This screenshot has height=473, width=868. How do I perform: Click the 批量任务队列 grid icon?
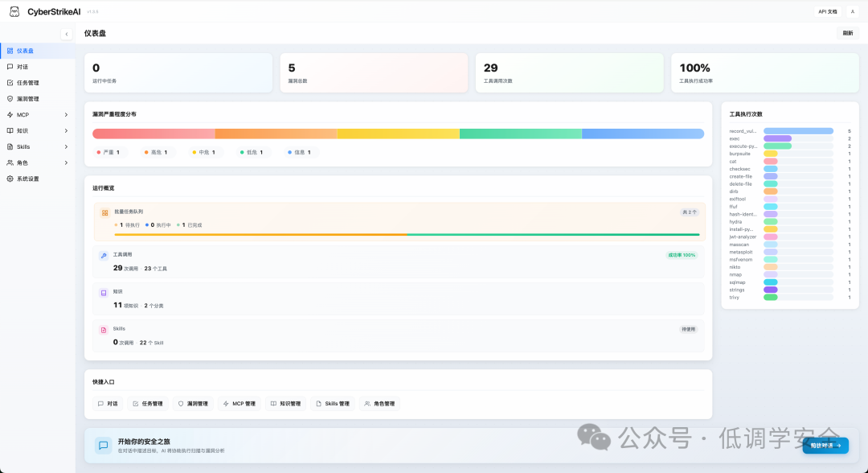(x=104, y=212)
